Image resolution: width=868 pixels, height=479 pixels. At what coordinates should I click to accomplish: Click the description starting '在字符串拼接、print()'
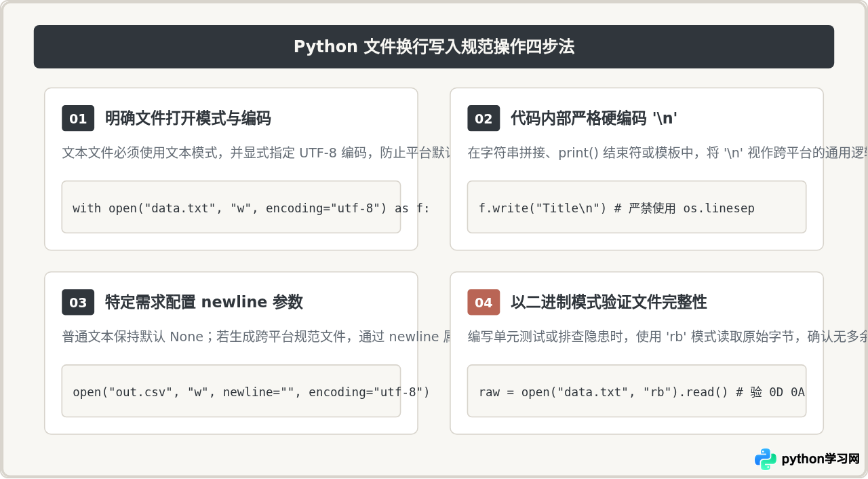point(668,153)
